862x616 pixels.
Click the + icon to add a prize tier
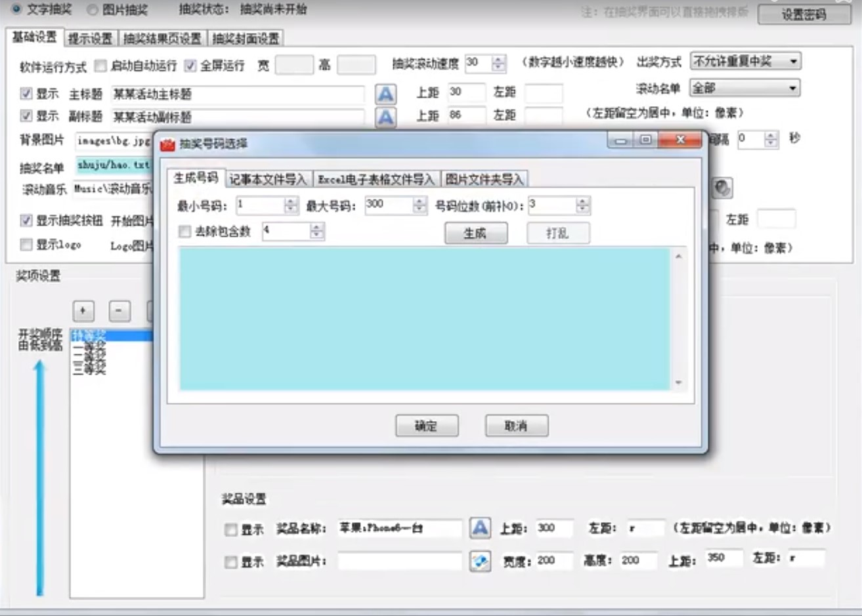tap(82, 311)
